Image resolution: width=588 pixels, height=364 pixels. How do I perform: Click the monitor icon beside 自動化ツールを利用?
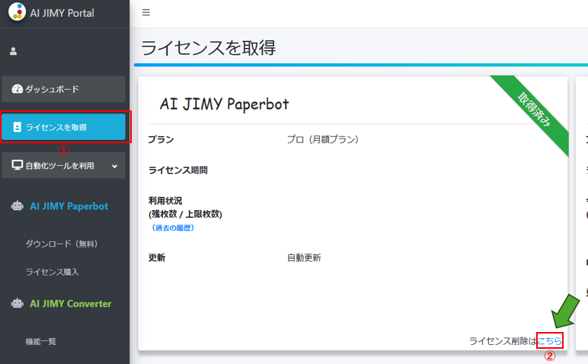[x=18, y=165]
